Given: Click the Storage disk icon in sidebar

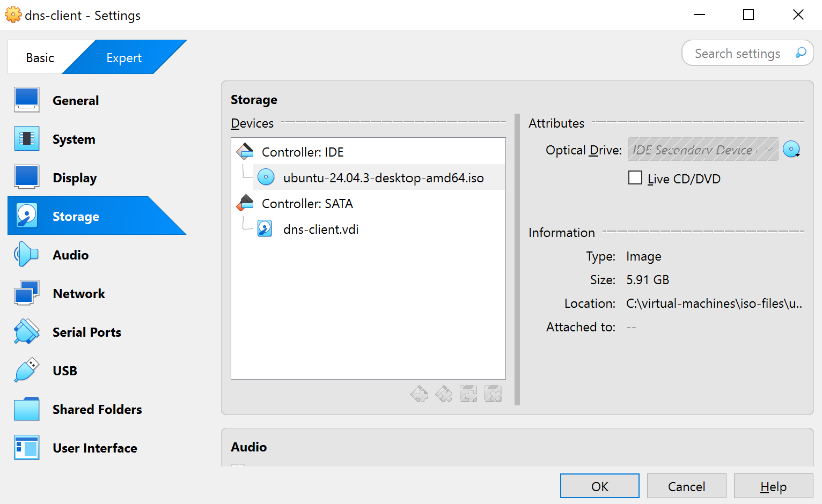Looking at the screenshot, I should tap(26, 216).
